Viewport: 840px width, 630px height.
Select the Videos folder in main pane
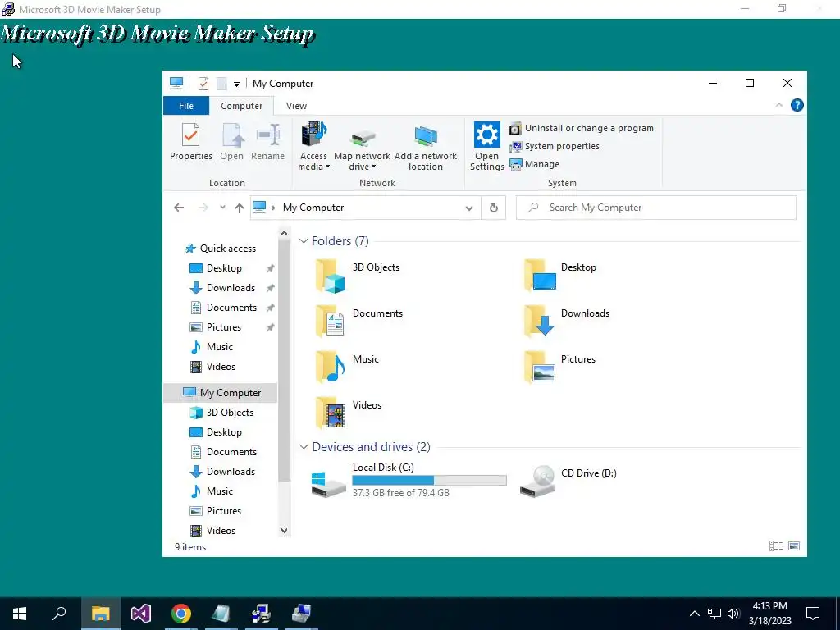(349, 413)
